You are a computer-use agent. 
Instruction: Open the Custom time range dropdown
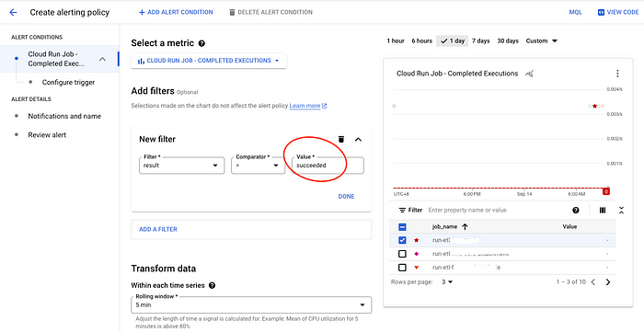[541, 41]
